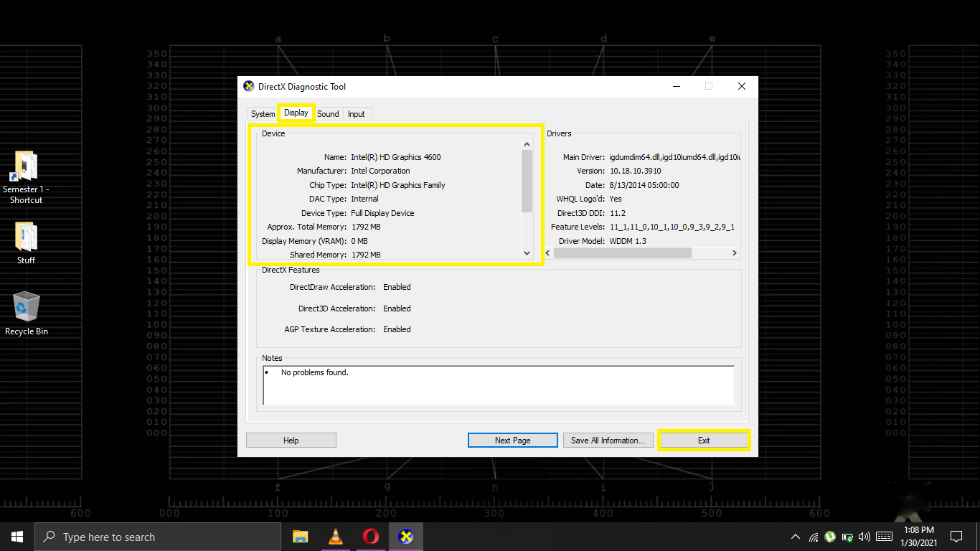Close the DirectX Diagnostic Tool window
This screenshot has width=980, height=551.
(x=742, y=87)
